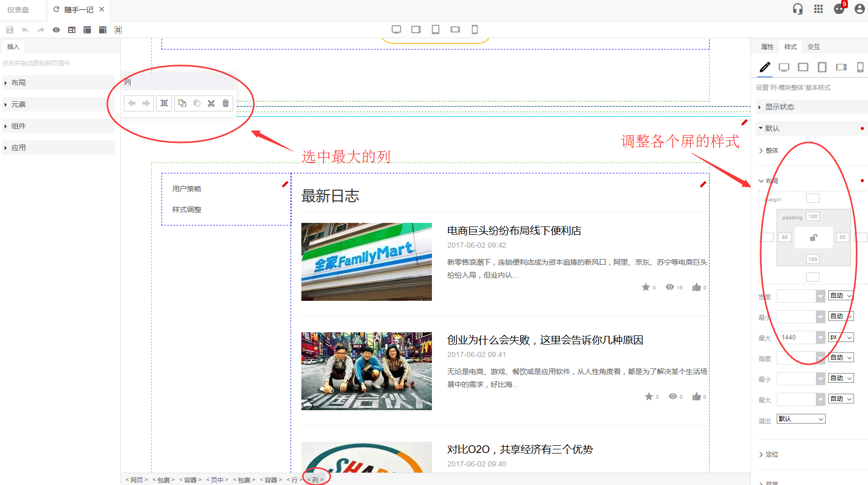The width and height of the screenshot is (868, 485).
Task: Delete the column with the trash icon
Action: [226, 103]
